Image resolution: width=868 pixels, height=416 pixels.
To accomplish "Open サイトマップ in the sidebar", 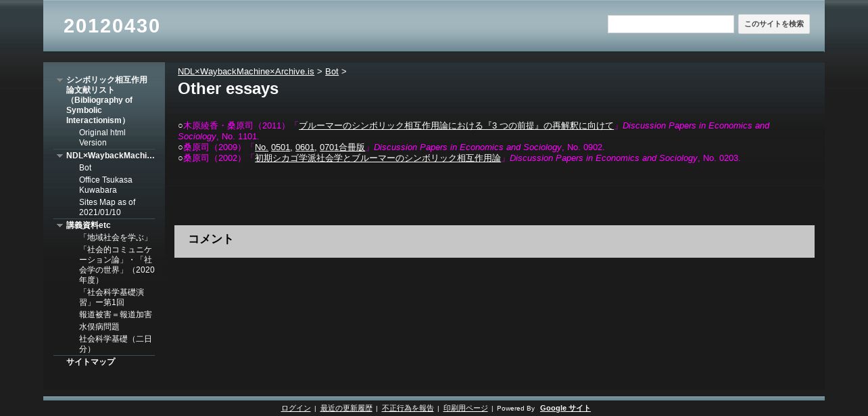I will pyautogui.click(x=91, y=362).
